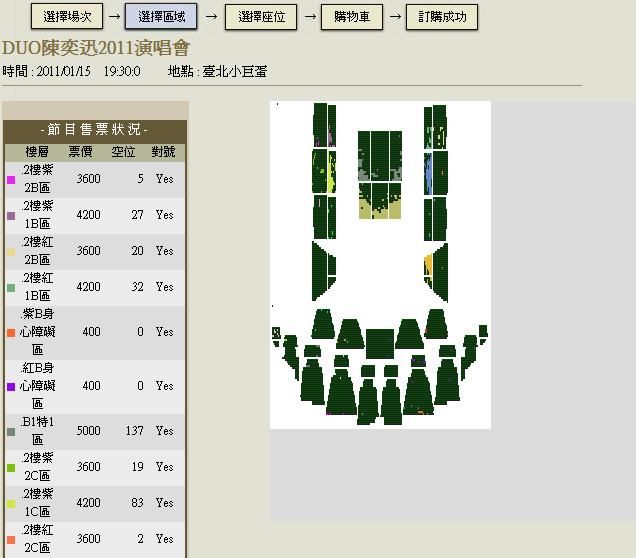Click the 樓層 column header

(x=37, y=152)
